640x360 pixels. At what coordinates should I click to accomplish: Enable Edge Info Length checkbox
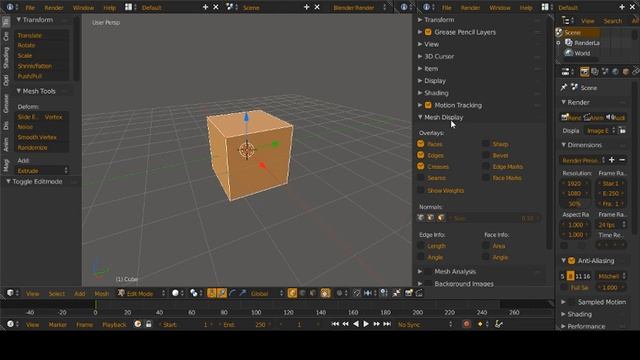421,246
